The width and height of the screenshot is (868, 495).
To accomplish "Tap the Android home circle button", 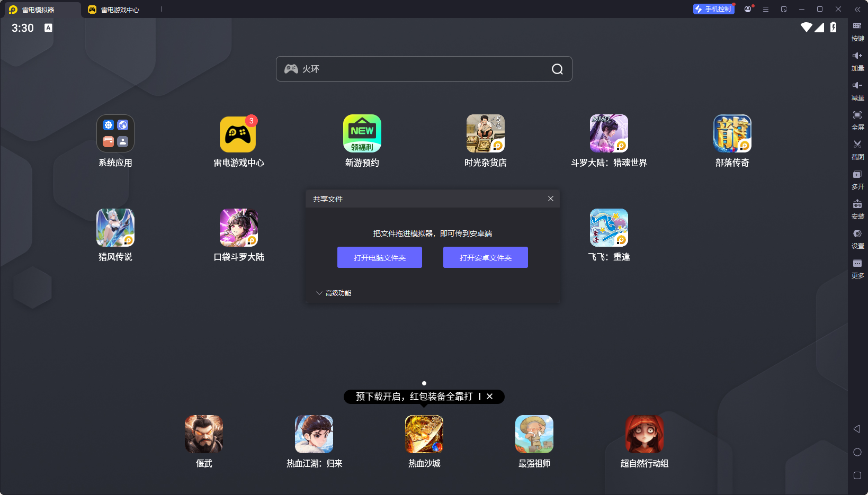I will (857, 452).
